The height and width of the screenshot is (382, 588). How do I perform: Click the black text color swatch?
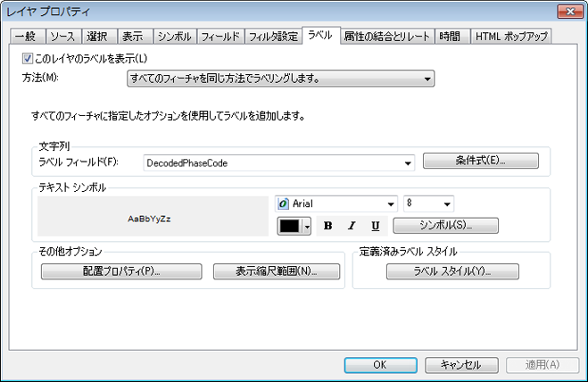pos(290,227)
